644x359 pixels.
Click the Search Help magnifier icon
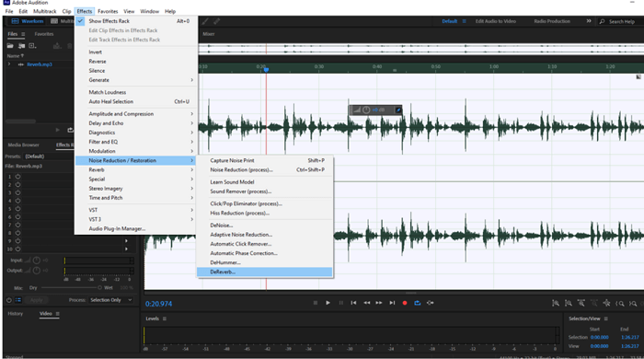pyautogui.click(x=602, y=21)
